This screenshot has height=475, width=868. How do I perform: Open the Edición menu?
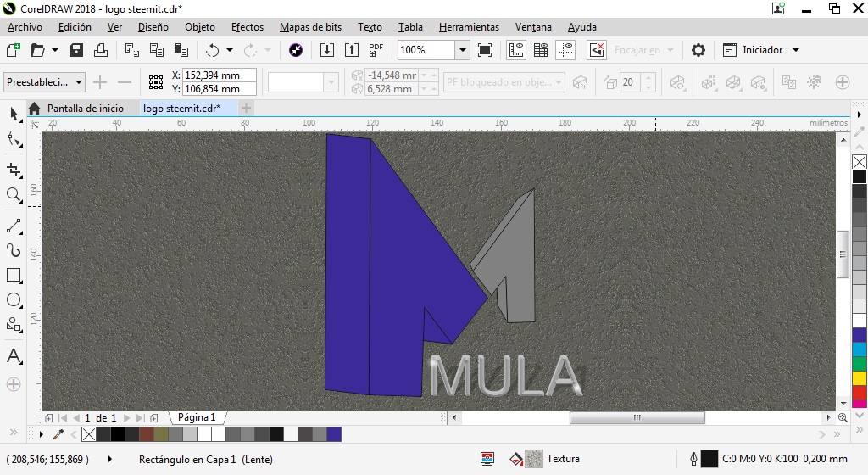click(75, 27)
